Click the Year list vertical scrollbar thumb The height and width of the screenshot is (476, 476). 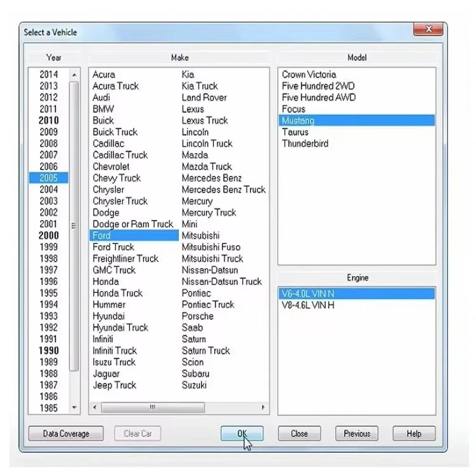74,226
